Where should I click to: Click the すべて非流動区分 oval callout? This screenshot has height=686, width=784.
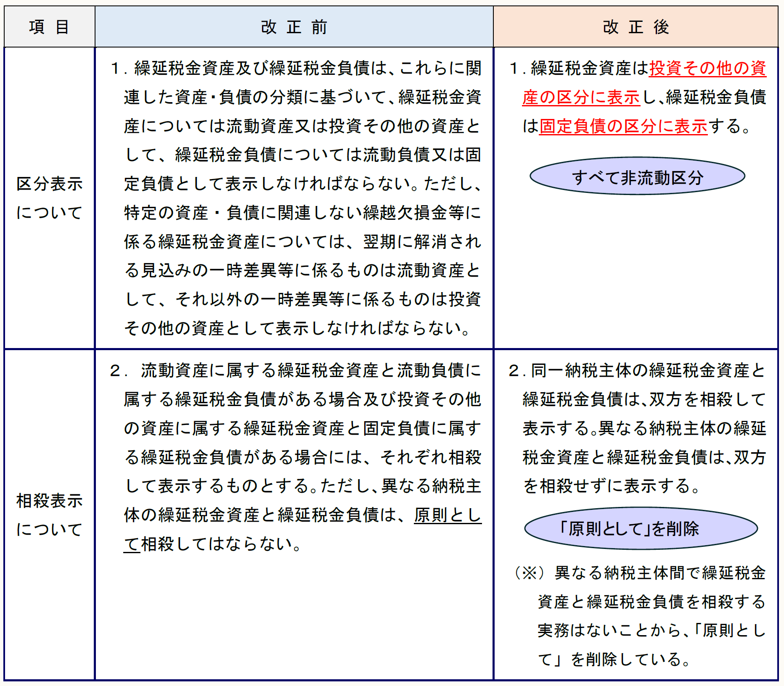637,177
